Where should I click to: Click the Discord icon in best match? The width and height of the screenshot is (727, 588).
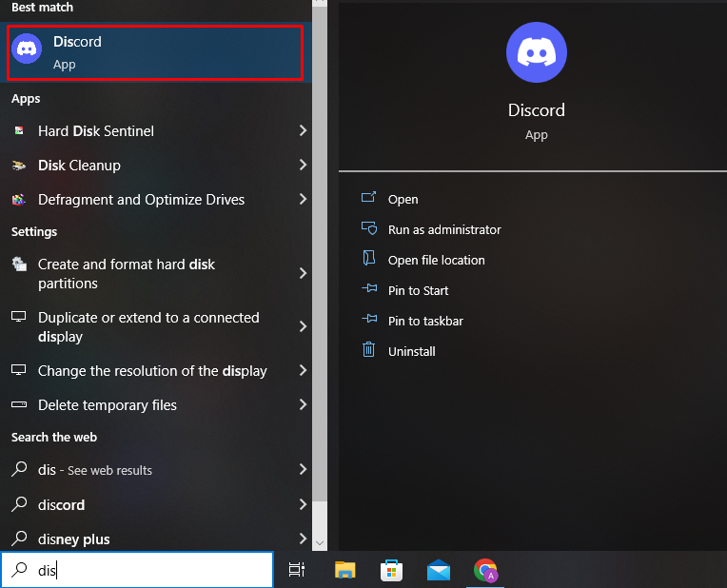tap(27, 49)
